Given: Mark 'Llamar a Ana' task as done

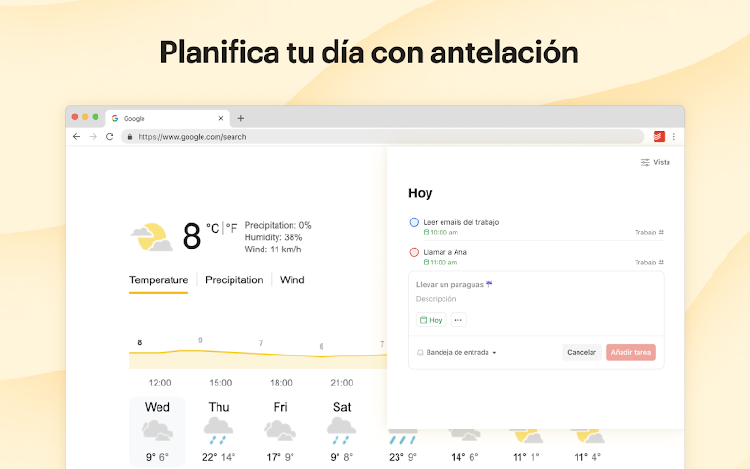Looking at the screenshot, I should (x=414, y=252).
